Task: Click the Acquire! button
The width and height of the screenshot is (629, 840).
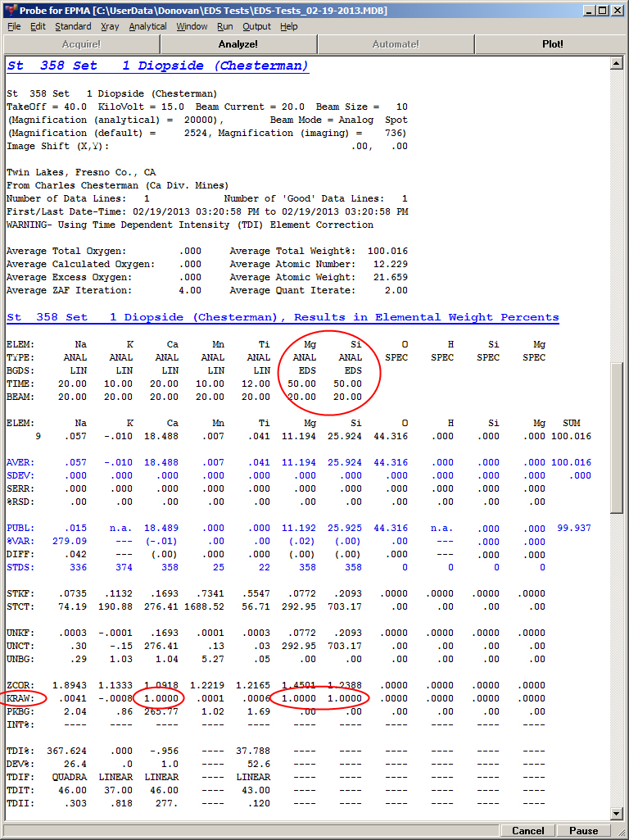Action: pyautogui.click(x=80, y=44)
